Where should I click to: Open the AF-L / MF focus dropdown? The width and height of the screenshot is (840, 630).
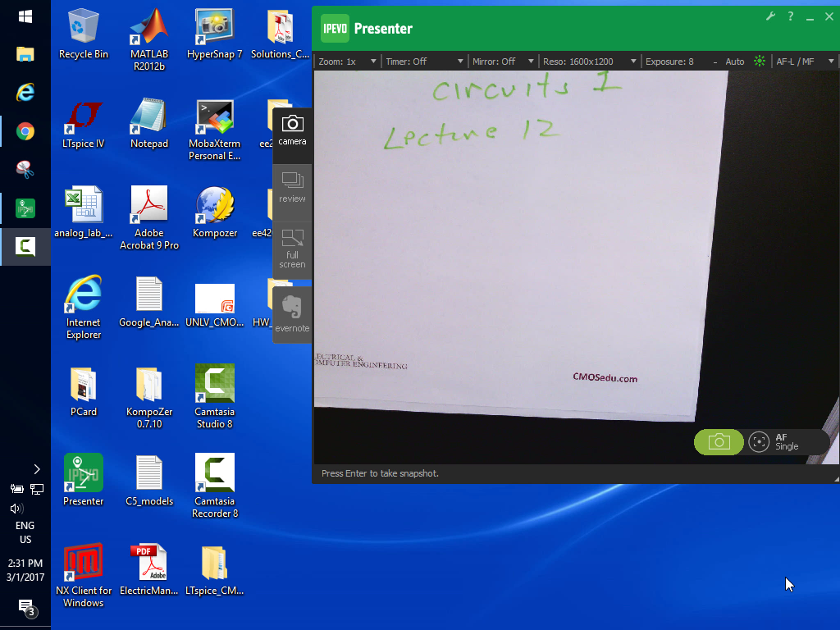[x=804, y=62]
